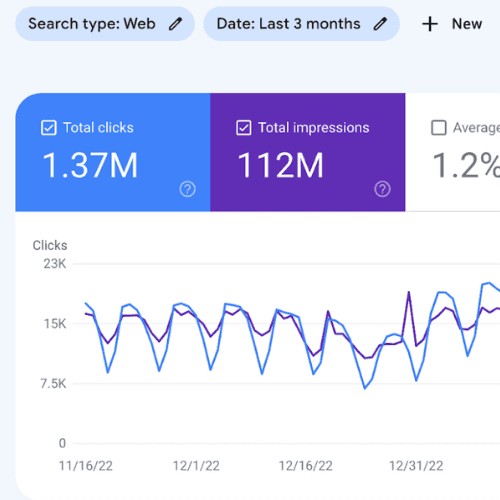Click the 'New' filter button text
The height and width of the screenshot is (500, 500).
[467, 24]
